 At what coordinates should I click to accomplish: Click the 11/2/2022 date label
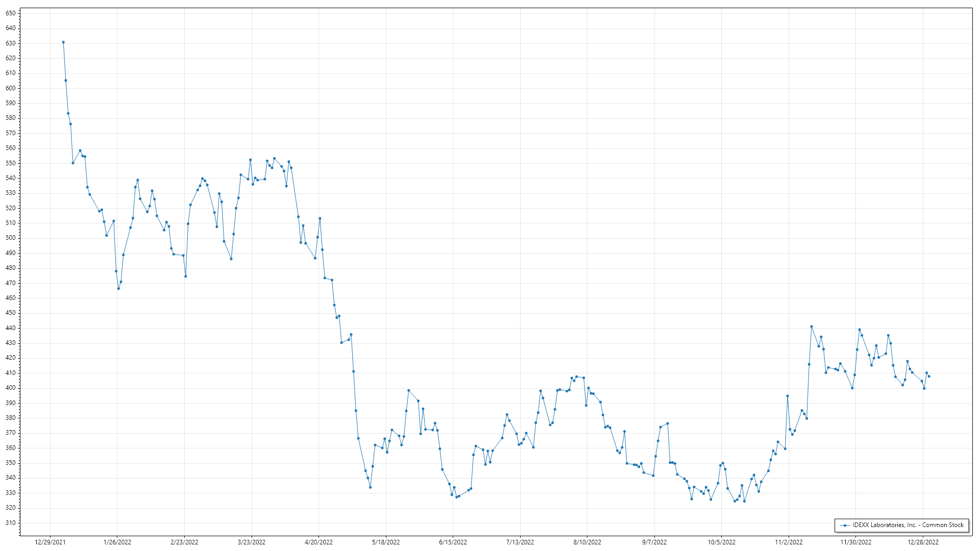789,542
